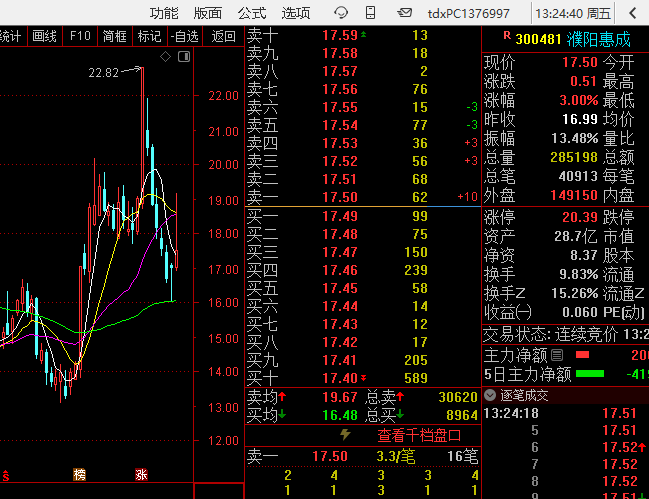Click stock name 濮阳惠成
Image resolution: width=649 pixels, height=499 pixels.
coord(598,39)
